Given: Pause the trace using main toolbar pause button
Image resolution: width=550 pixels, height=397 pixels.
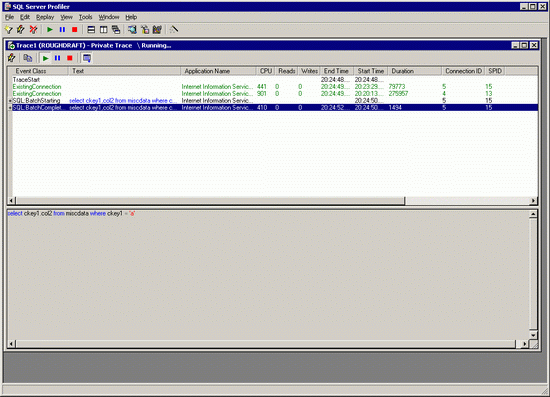Looking at the screenshot, I should (x=62, y=30).
